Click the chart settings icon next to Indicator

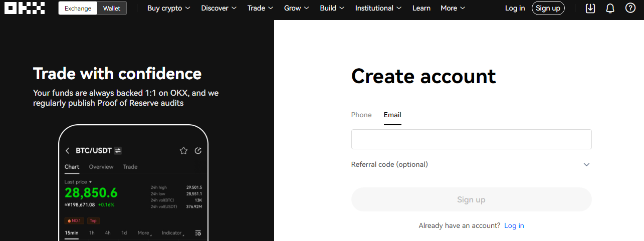point(198,233)
